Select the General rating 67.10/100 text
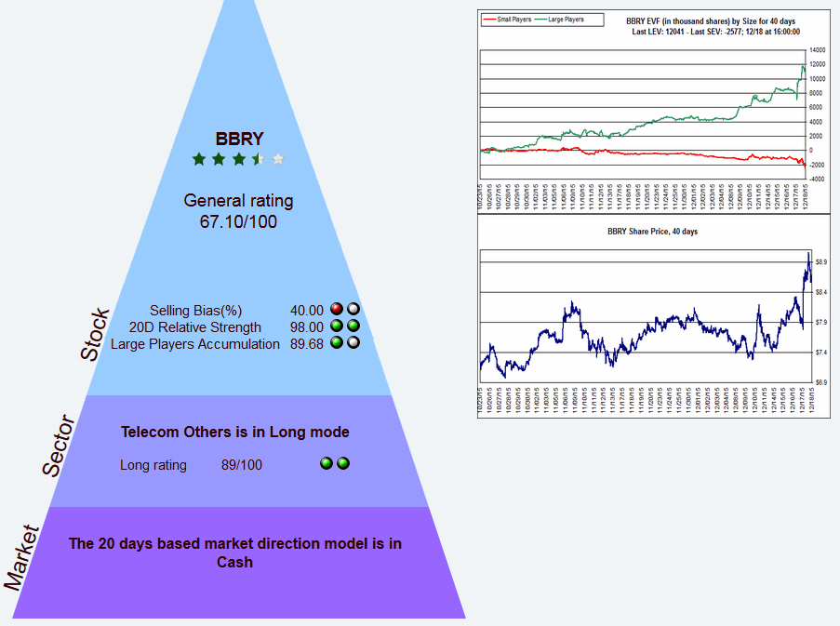Image resolution: width=840 pixels, height=626 pixels. click(x=238, y=211)
